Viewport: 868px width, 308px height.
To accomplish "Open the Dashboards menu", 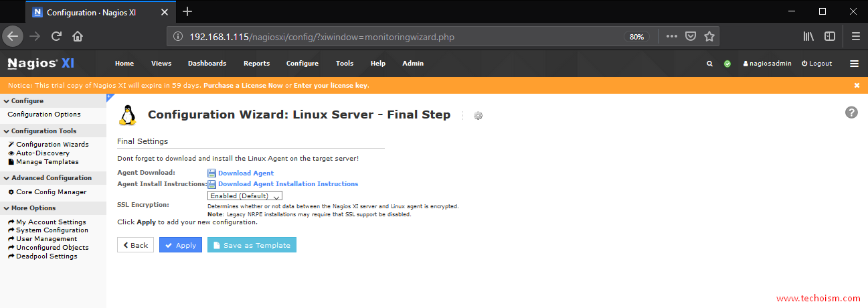I will pos(207,64).
